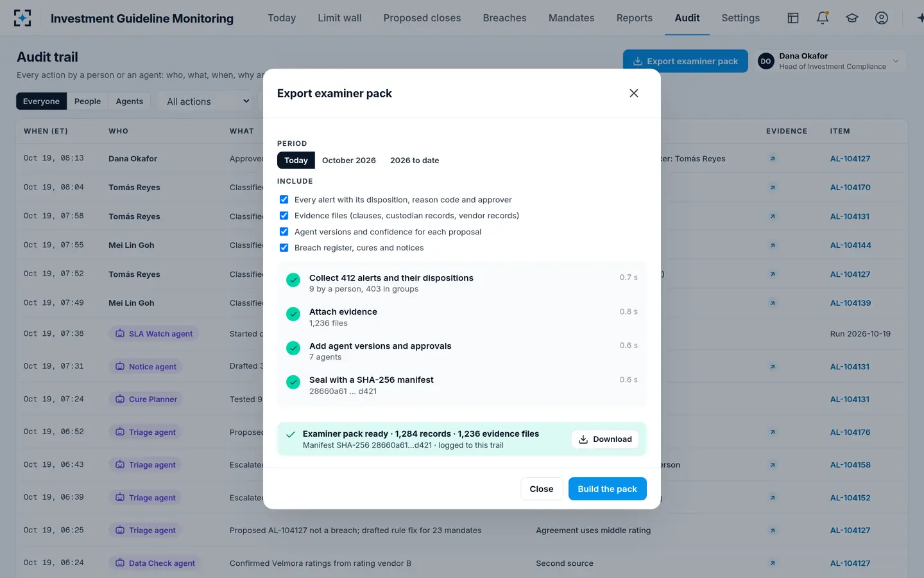This screenshot has height=578, width=924.
Task: Click the Export examiner pack header button
Action: tap(685, 61)
